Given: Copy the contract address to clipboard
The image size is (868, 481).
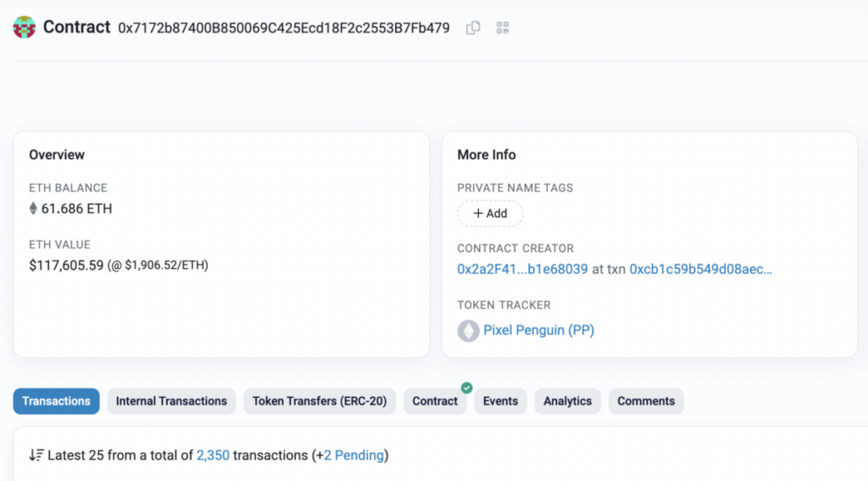Looking at the screenshot, I should pyautogui.click(x=473, y=28).
